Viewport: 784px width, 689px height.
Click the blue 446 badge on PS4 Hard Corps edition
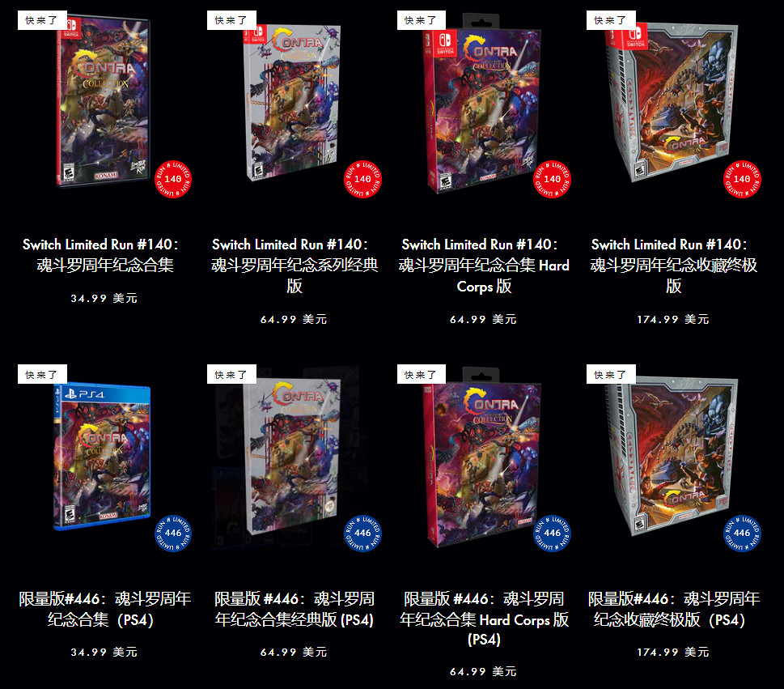click(552, 533)
